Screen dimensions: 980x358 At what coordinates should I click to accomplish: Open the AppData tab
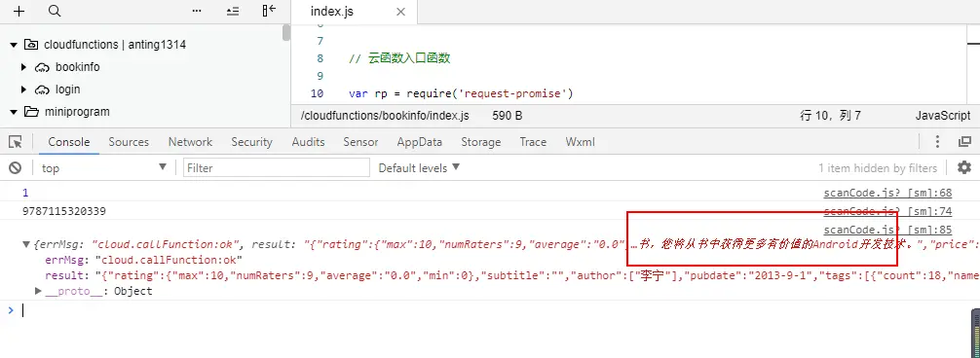pyautogui.click(x=420, y=142)
